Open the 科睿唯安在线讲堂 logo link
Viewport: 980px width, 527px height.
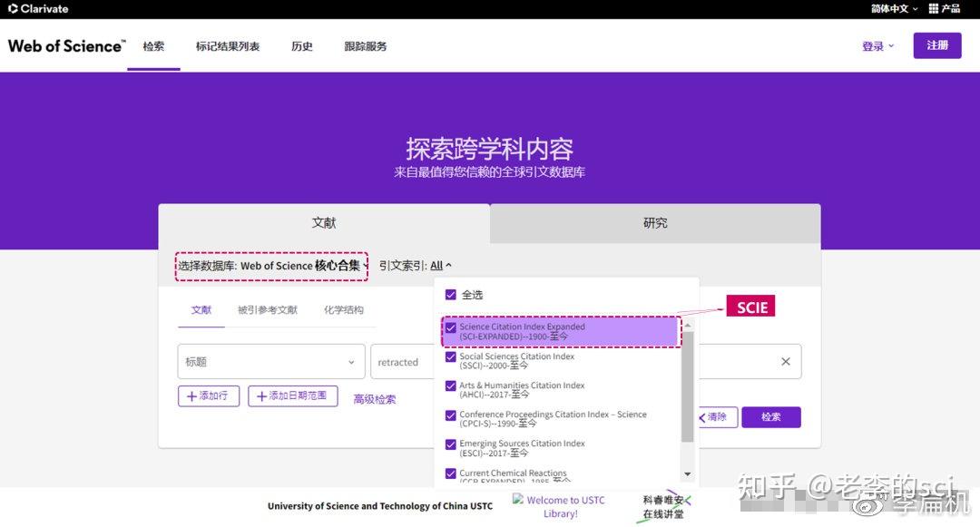663,506
